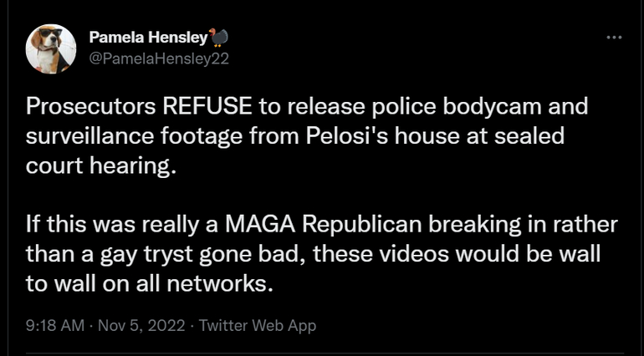
Task: Click the turkey emoji beside the name
Action: click(x=222, y=38)
